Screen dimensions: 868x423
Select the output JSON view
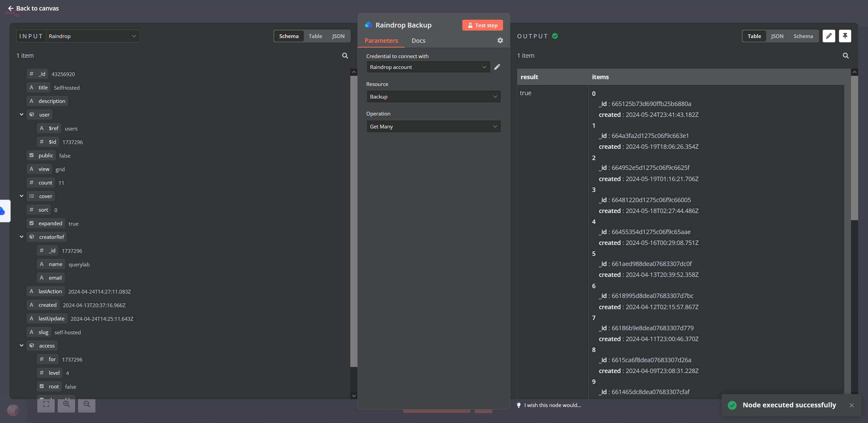(x=777, y=36)
